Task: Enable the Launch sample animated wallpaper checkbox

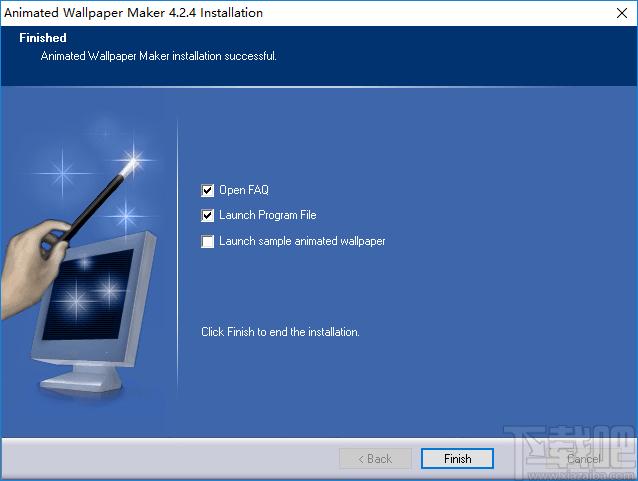Action: pos(208,241)
